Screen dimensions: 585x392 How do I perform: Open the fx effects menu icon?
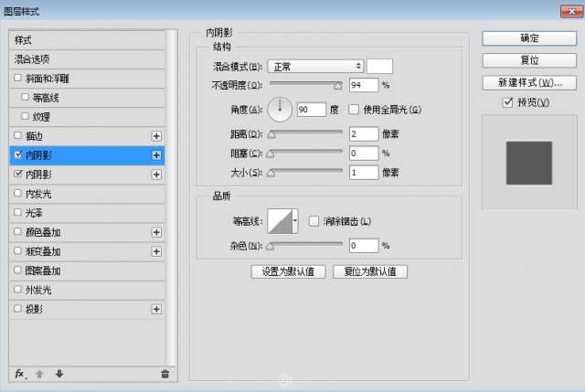(x=20, y=374)
